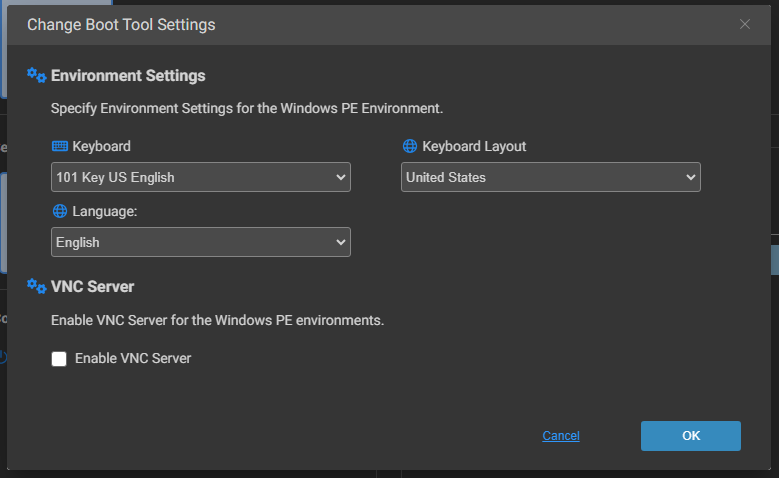Open the English language dropdown
This screenshot has width=779, height=478.
coord(200,242)
